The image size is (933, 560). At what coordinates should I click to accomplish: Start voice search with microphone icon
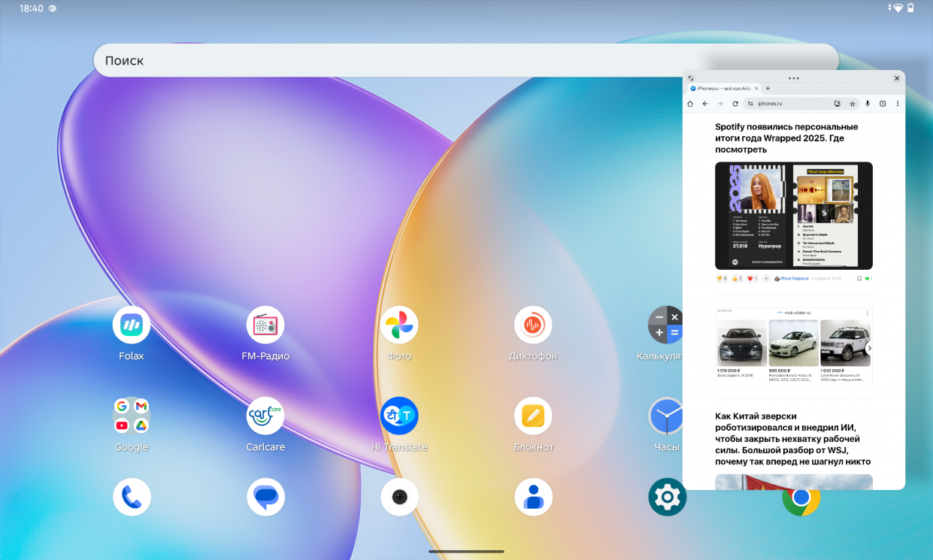(868, 104)
